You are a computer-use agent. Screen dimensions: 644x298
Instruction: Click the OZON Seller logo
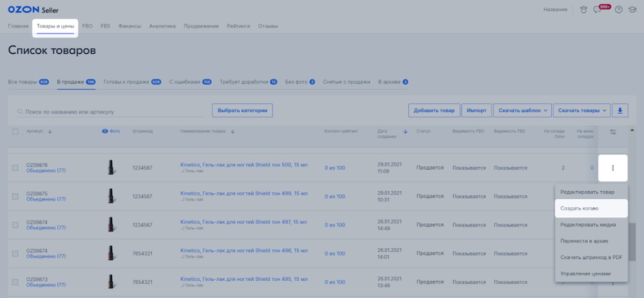[x=33, y=10]
